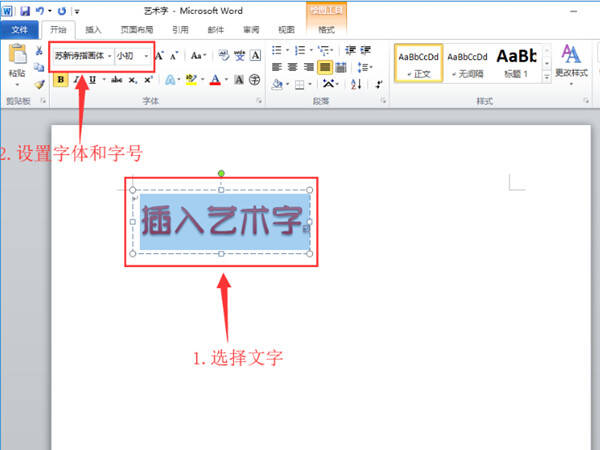Click the phonetic guide icon
The image size is (600, 450).
click(x=240, y=56)
